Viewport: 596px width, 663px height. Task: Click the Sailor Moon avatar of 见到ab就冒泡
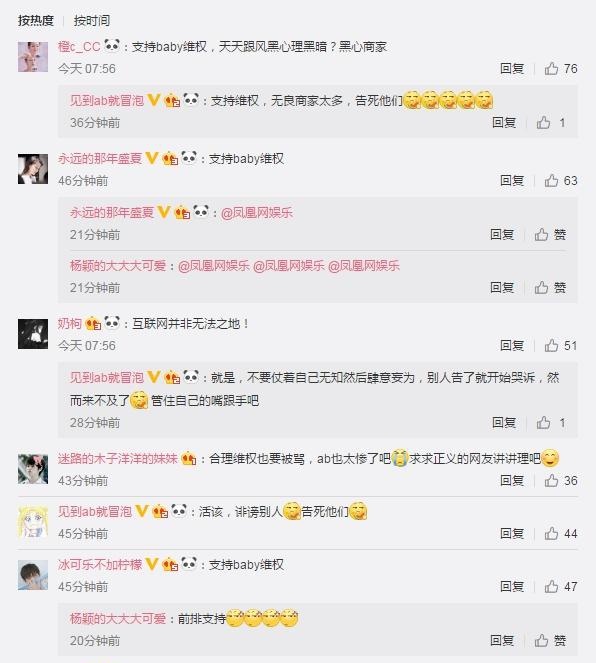click(33, 522)
